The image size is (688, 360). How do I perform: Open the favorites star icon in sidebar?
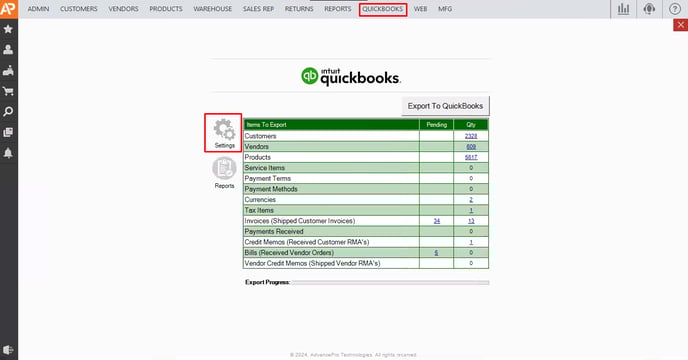coord(8,29)
